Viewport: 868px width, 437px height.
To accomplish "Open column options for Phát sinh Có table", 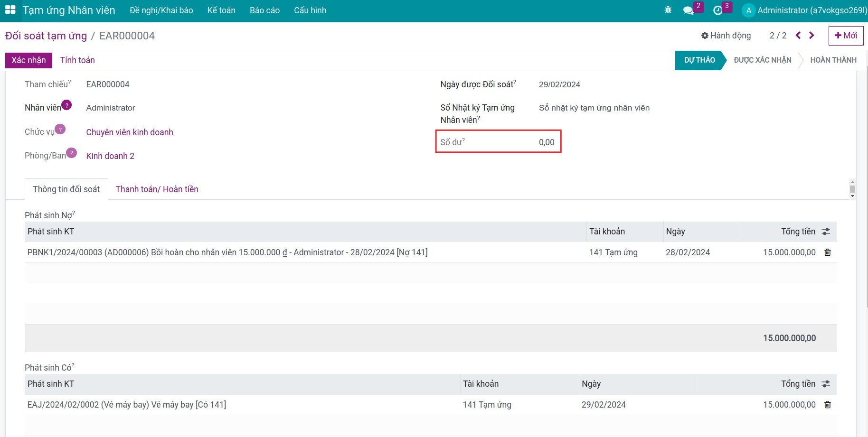I will click(826, 384).
